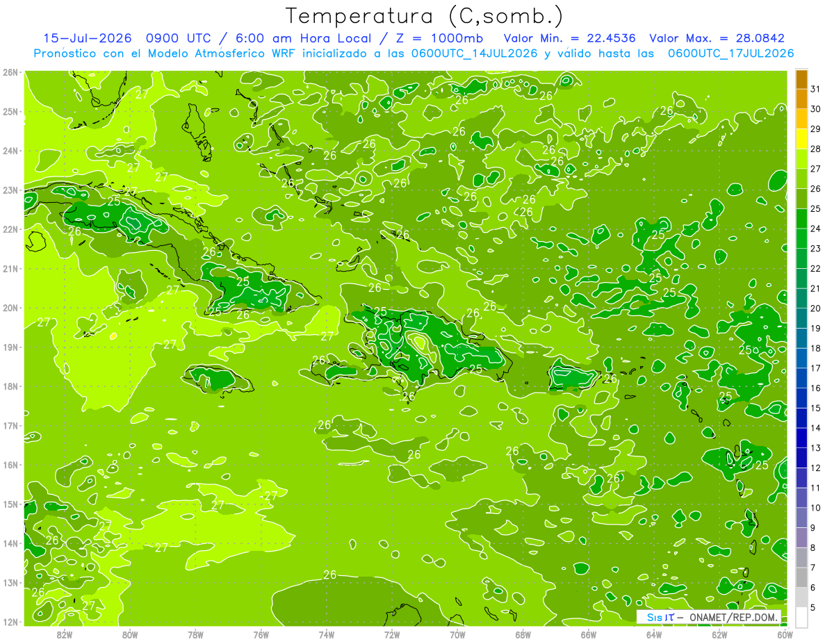Click the gray swatch between 7 and 8
834x644 pixels.
(801, 557)
